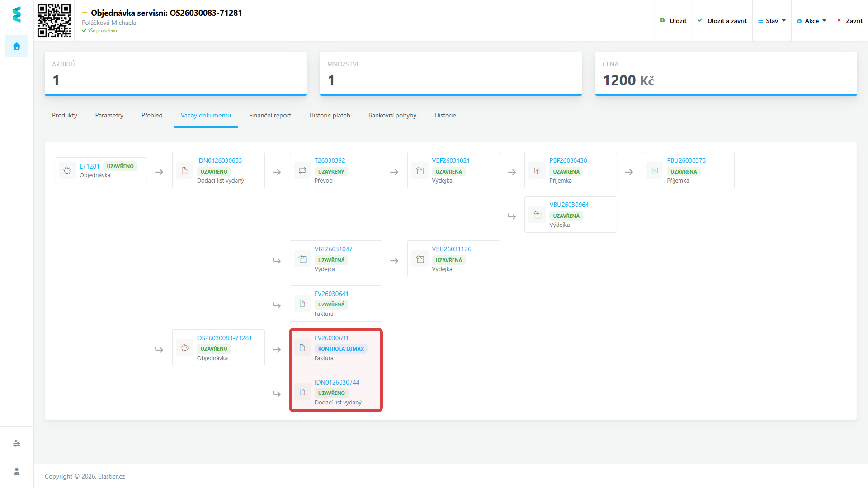Close document with Zavřít button

coord(850,21)
